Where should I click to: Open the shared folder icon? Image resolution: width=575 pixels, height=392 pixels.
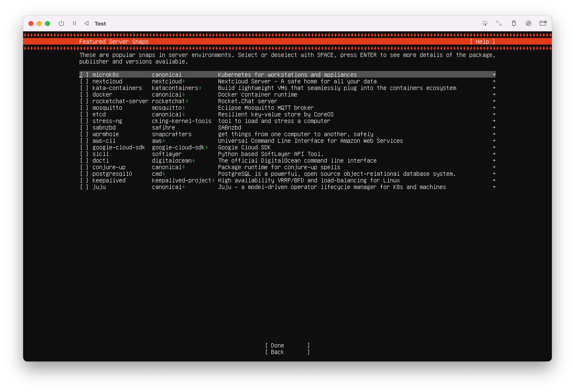point(543,24)
